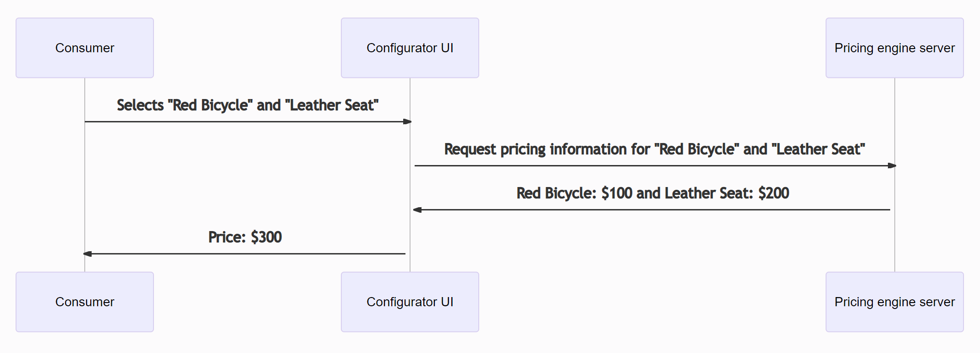Click the arrowhead pointing into Configurator UI from Consumer
Image resolution: width=980 pixels, height=353 pixels.
pyautogui.click(x=407, y=121)
